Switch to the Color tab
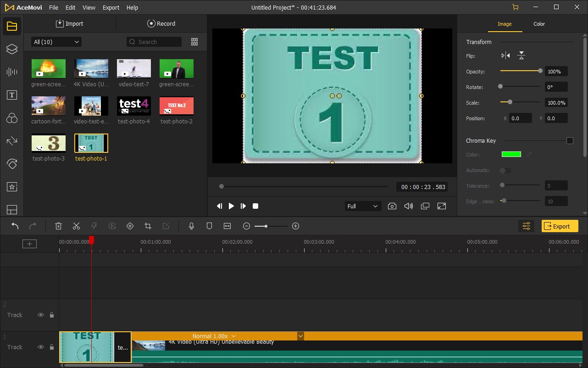Image resolution: width=588 pixels, height=368 pixels. [539, 24]
